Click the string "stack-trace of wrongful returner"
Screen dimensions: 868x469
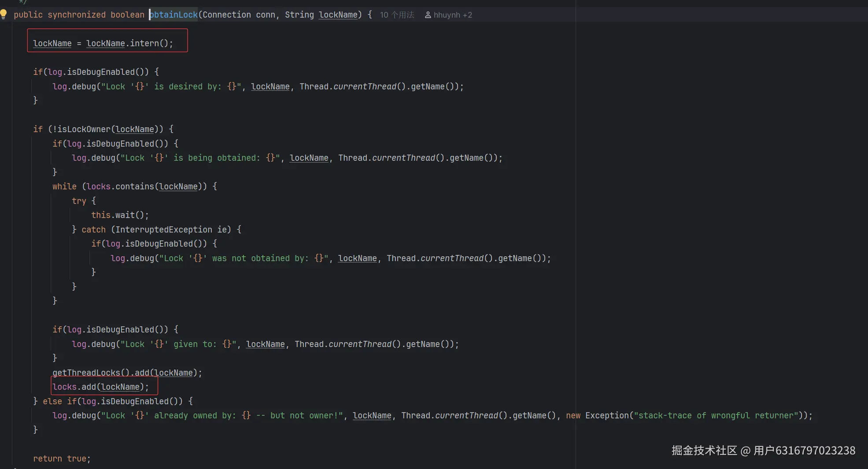[716, 416]
